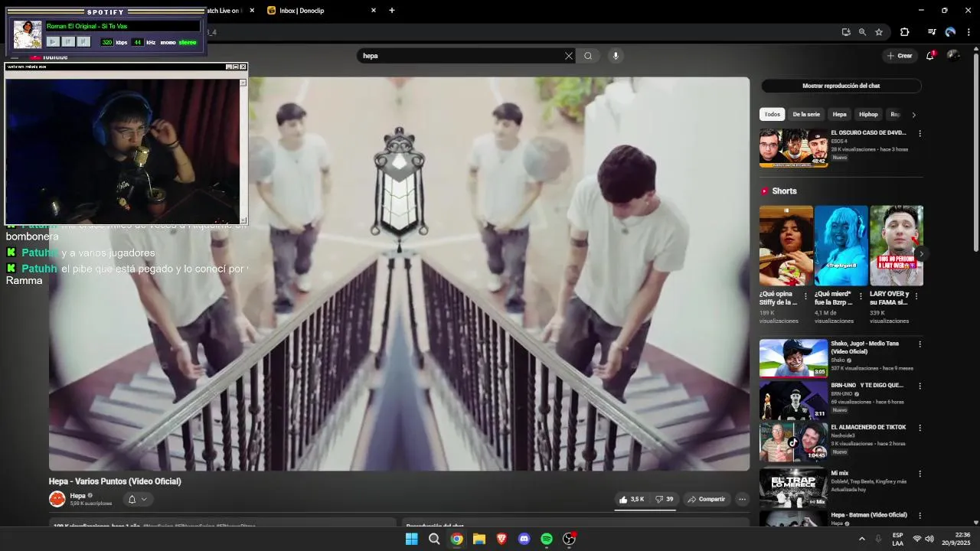Open File Explorer from the taskbar
The image size is (980, 551).
pyautogui.click(x=479, y=539)
